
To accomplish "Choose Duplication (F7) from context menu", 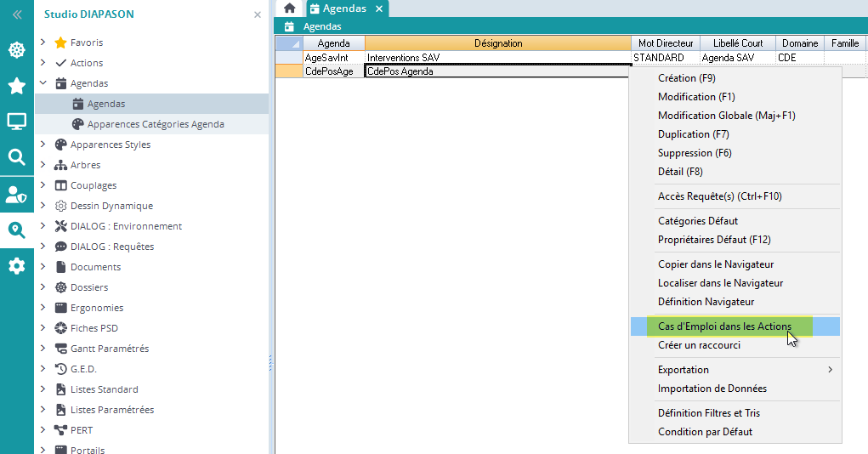I will (x=693, y=134).
